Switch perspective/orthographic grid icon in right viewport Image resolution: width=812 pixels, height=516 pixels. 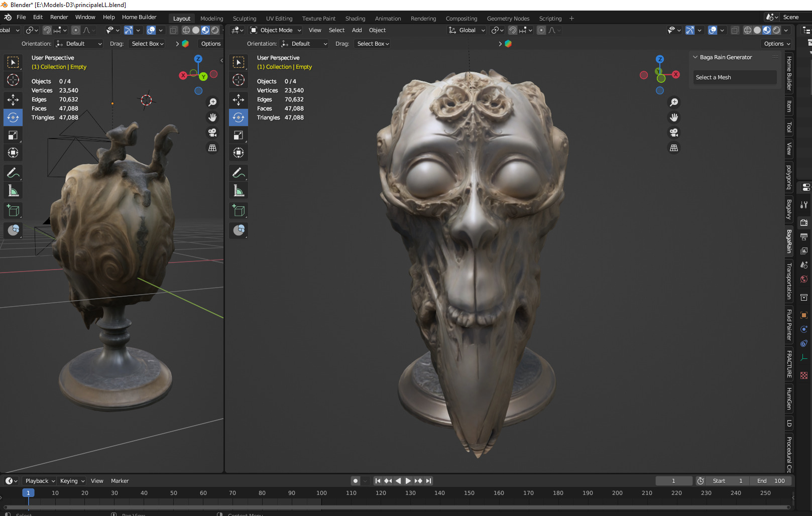point(674,148)
